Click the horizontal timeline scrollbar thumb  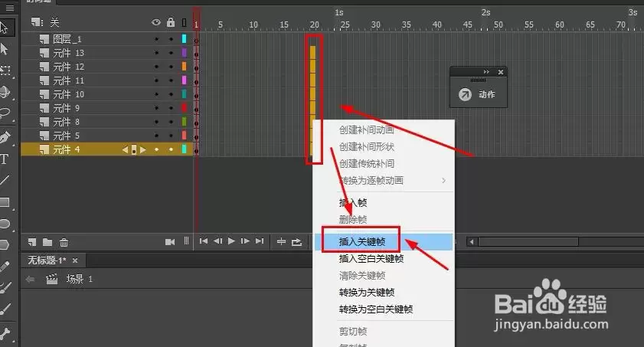coord(528,242)
